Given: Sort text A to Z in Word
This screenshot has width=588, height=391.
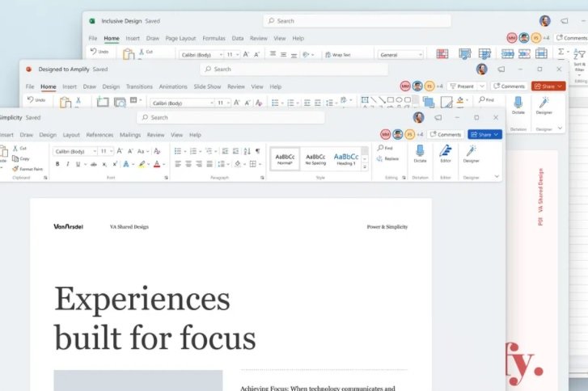Looking at the screenshot, I should [x=247, y=151].
